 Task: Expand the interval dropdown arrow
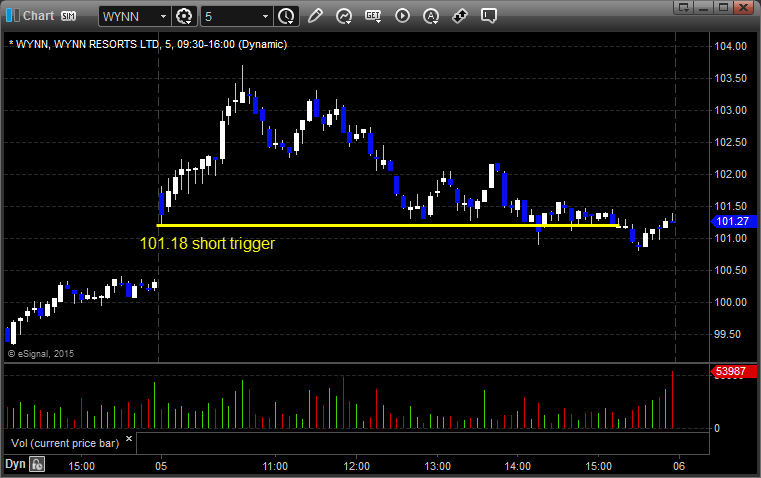coord(265,16)
